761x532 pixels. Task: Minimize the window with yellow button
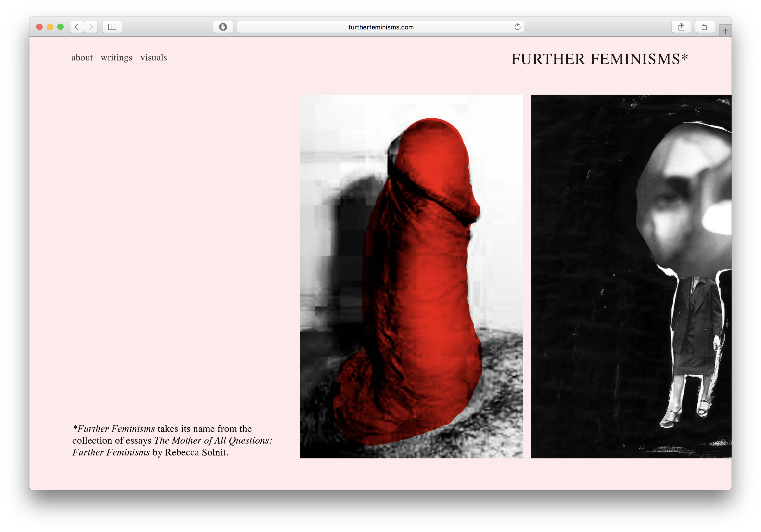50,27
